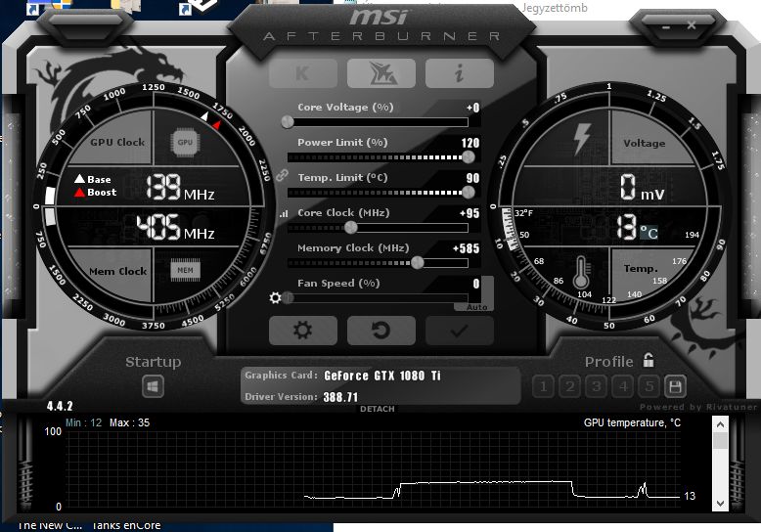Click the thermometer temperature icon

tap(581, 272)
